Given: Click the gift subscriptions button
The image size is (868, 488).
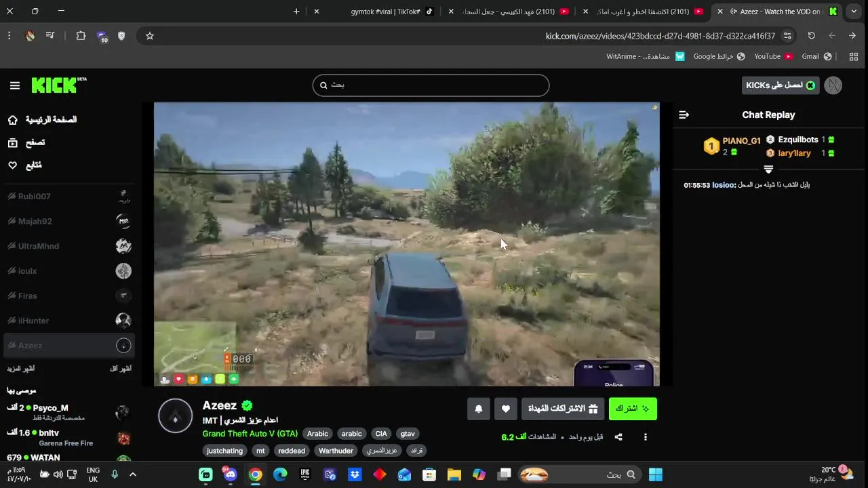Looking at the screenshot, I should [563, 409].
